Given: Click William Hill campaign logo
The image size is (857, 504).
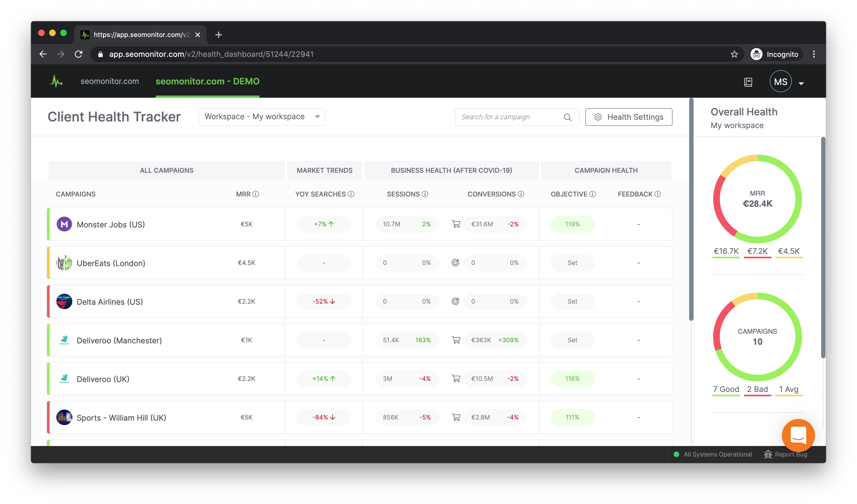Looking at the screenshot, I should click(x=64, y=417).
